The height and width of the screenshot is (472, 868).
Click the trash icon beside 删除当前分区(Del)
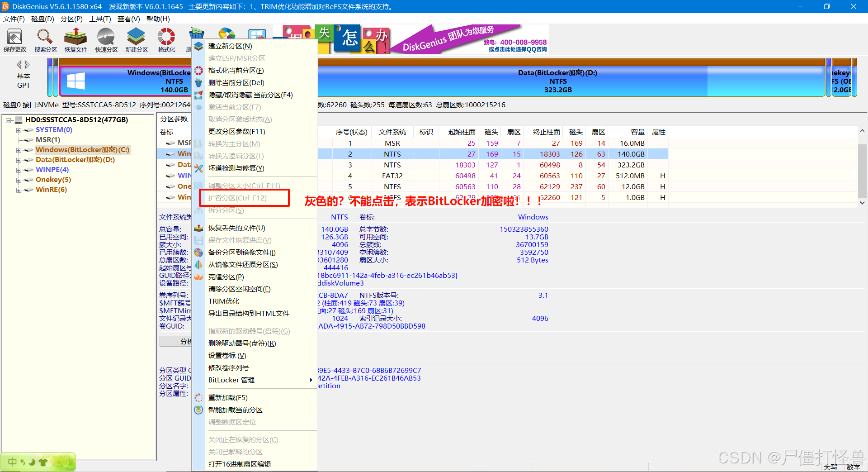coord(198,83)
